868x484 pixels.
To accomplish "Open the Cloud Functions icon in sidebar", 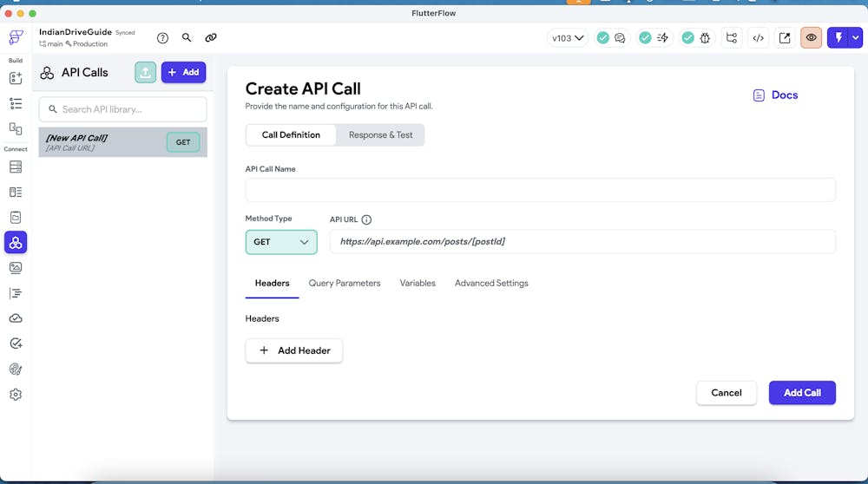I will tap(16, 318).
